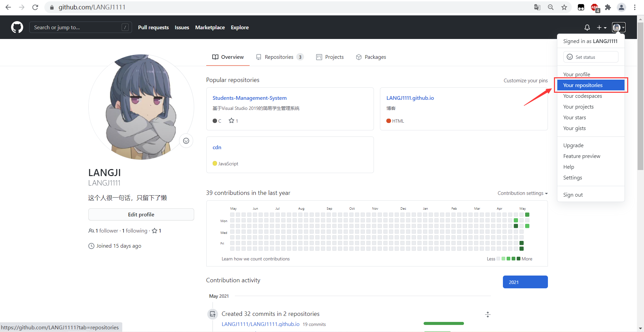Click the browser address bar URL
Viewport: 644px width, 332px height.
[92, 7]
